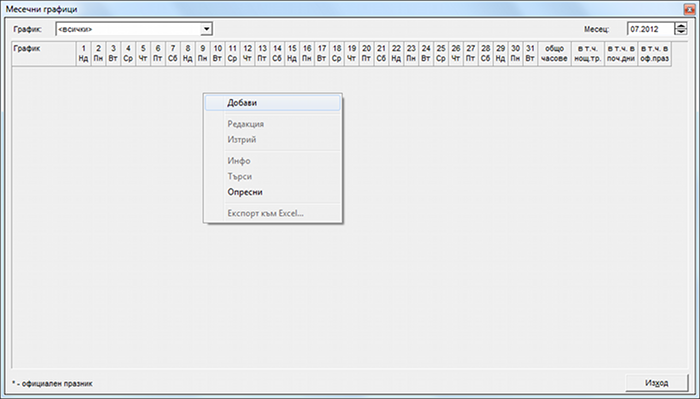Select the day 7 Сб column header
This screenshot has height=399, width=700.
click(173, 54)
